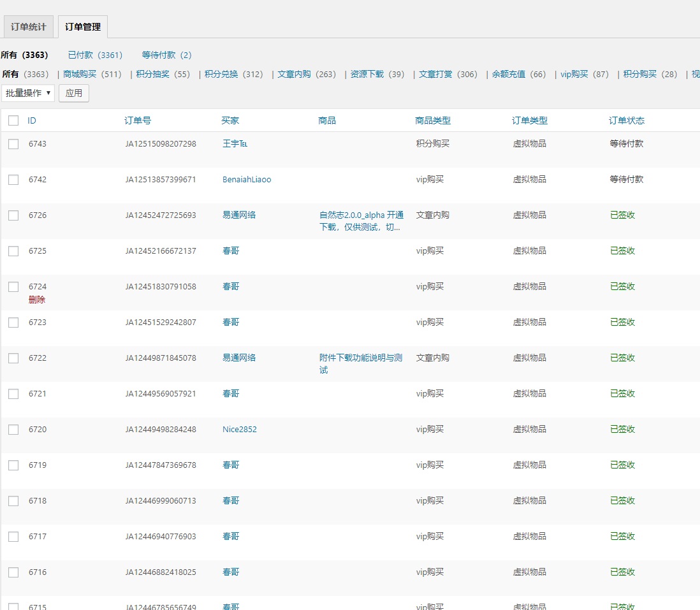
Task: Open buyer 春哥 on order 6725
Action: coord(231,251)
